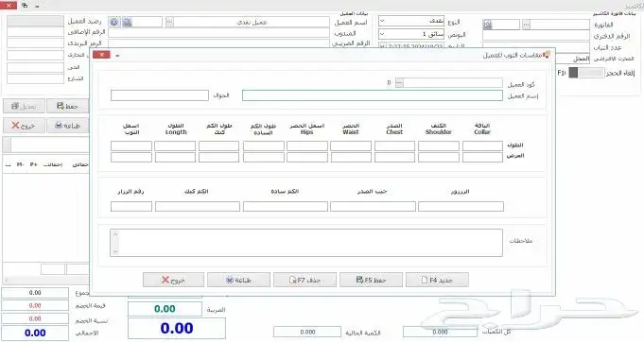Click the ملاحظات notes text area

[x=306, y=243]
